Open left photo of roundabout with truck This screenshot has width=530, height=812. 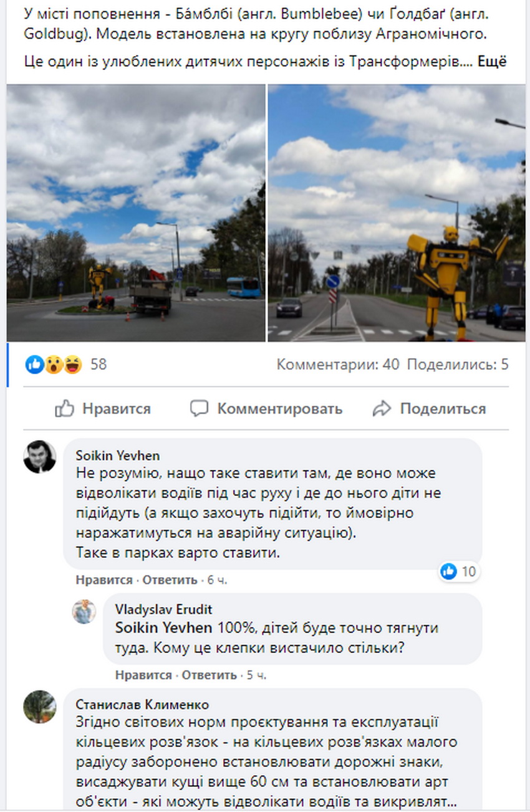pos(136,213)
